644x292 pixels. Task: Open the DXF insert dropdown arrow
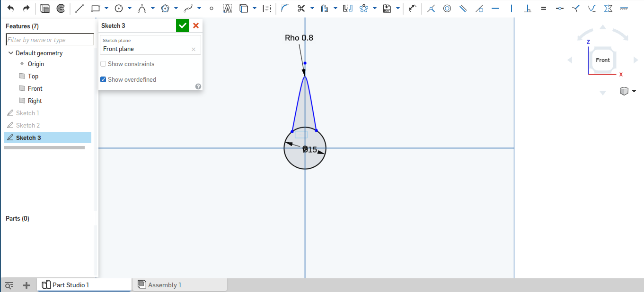[398, 8]
